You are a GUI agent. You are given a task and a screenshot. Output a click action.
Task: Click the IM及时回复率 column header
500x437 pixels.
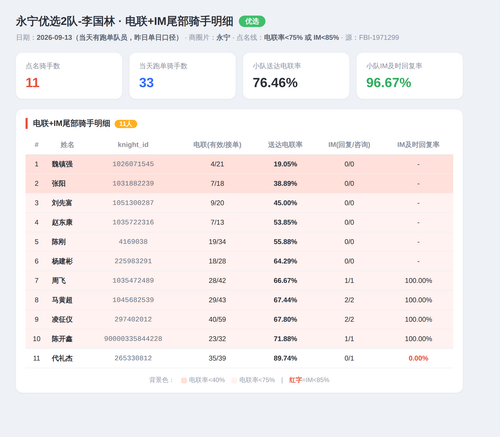tap(418, 145)
